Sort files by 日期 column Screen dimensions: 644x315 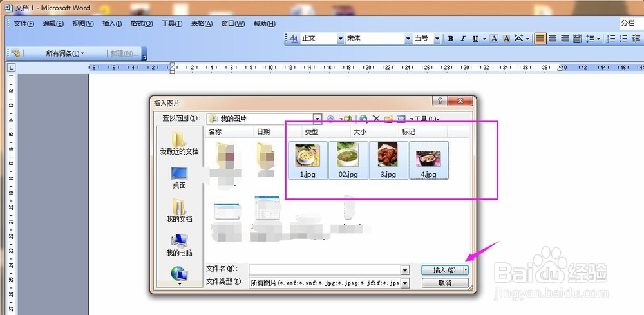click(x=277, y=132)
